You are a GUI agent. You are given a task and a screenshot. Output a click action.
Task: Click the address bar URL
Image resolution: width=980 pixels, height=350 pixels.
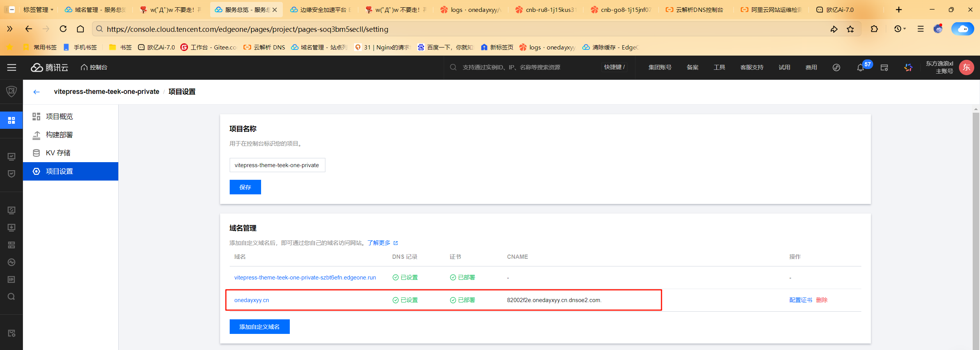[247, 29]
